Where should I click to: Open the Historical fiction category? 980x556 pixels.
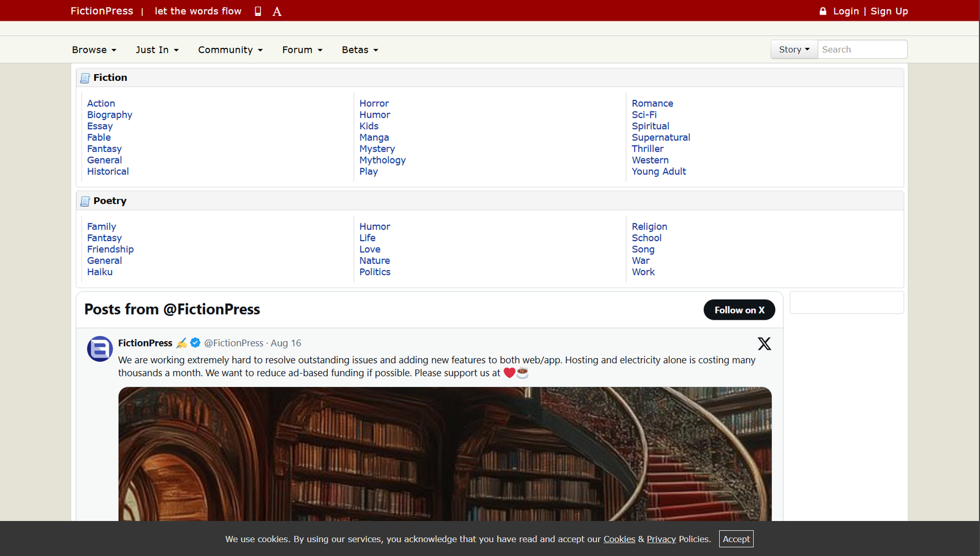click(108, 171)
